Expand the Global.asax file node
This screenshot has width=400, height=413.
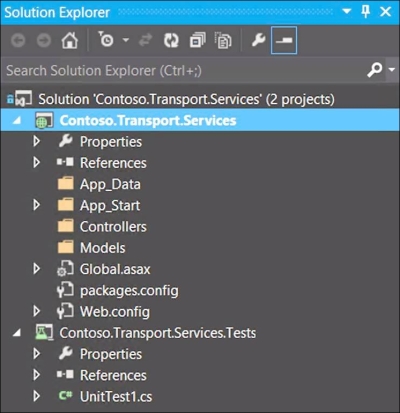coord(37,269)
